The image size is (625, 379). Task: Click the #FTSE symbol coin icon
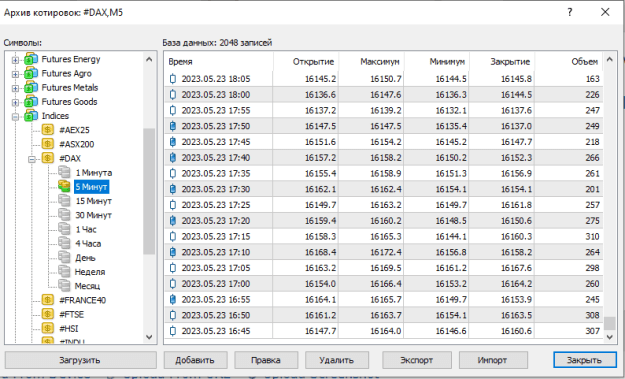pos(47,314)
